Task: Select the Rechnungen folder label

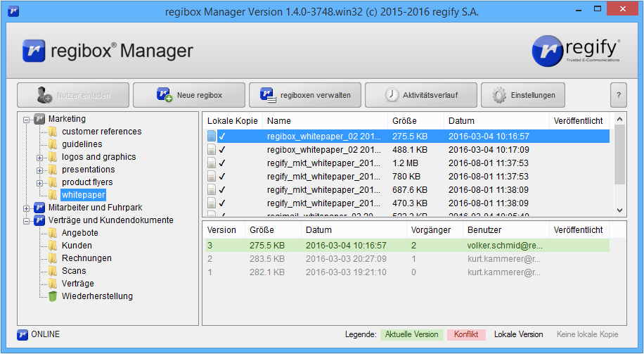Action: [86, 258]
